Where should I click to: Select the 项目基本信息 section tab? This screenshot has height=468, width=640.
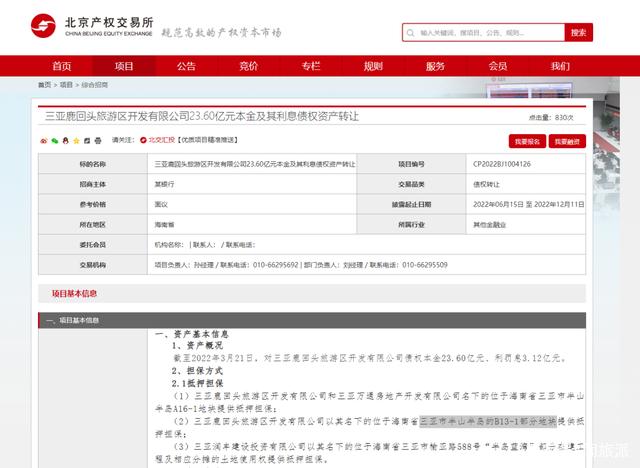(x=74, y=293)
